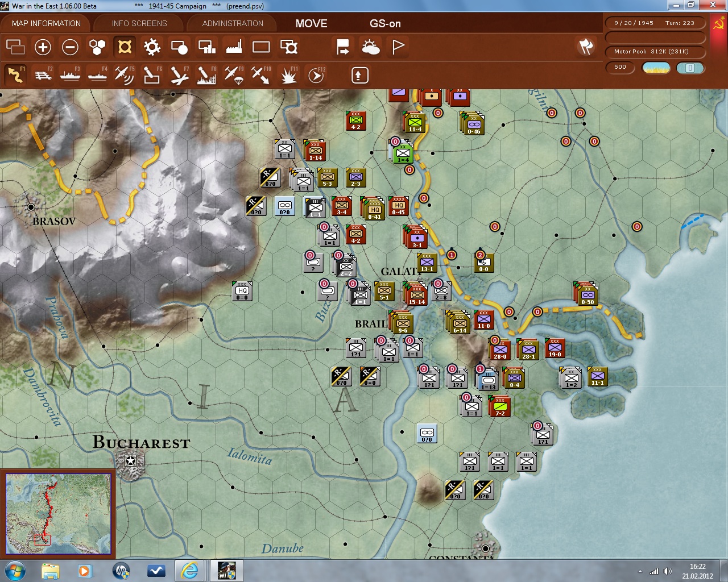Open the INFO SCREENS tab
728x582 pixels.
[139, 23]
